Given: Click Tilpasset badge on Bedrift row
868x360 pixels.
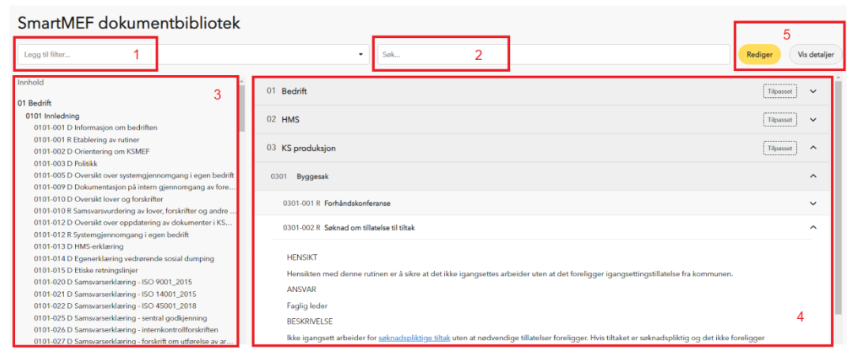Looking at the screenshot, I should point(779,92).
